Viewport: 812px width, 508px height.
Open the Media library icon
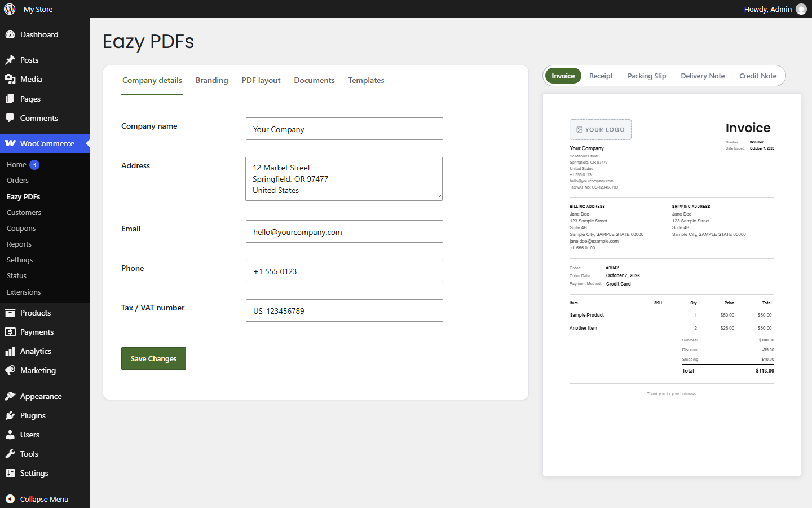pyautogui.click(x=10, y=79)
